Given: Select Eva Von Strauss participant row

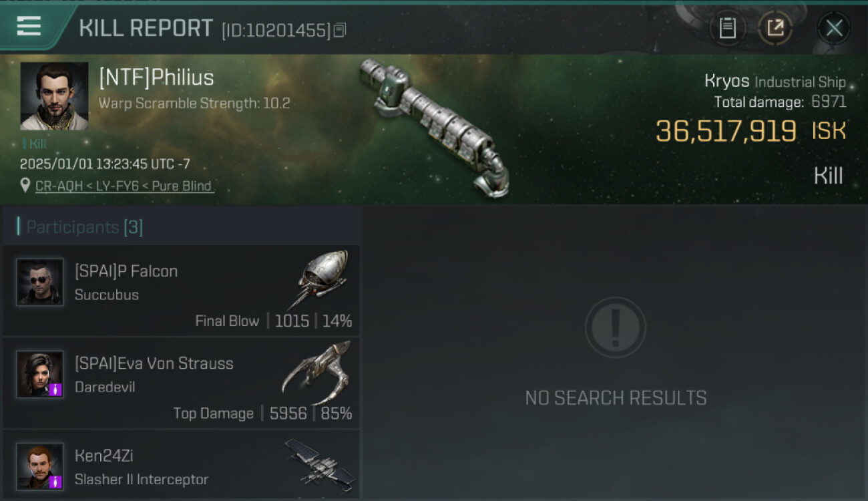Looking at the screenshot, I should click(182, 383).
